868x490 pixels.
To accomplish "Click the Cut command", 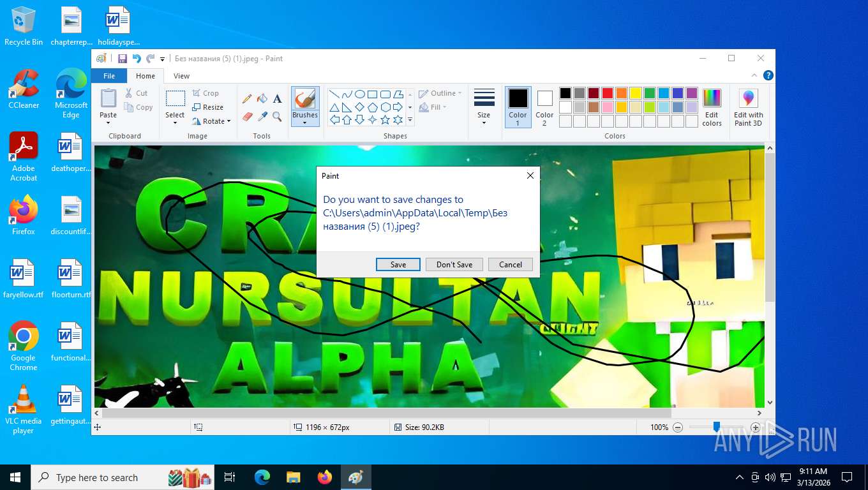I will [136, 93].
